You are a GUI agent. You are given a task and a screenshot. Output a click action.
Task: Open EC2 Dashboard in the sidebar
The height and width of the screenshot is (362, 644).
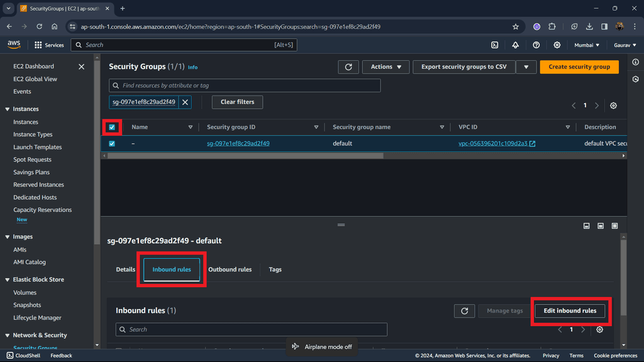pos(34,67)
